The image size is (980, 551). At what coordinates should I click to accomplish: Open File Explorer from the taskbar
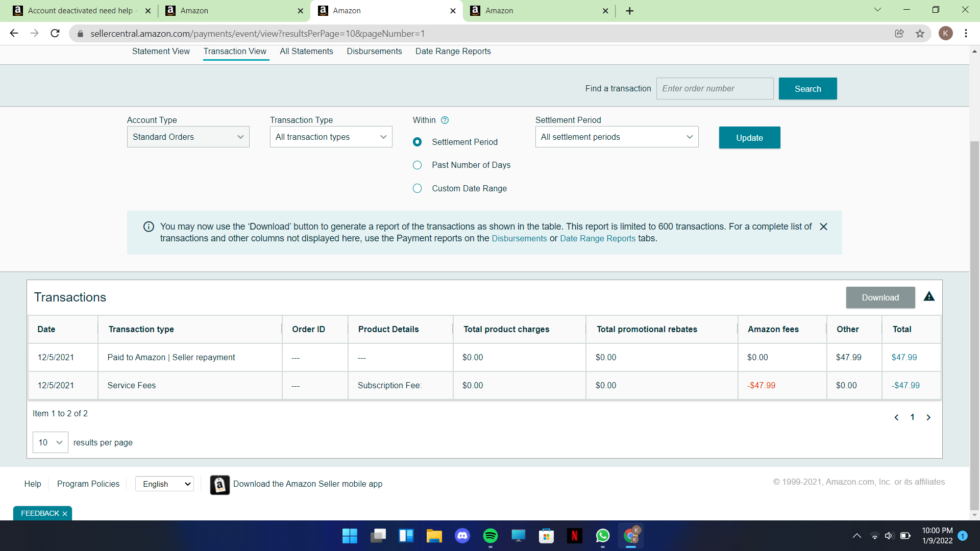[x=434, y=536]
